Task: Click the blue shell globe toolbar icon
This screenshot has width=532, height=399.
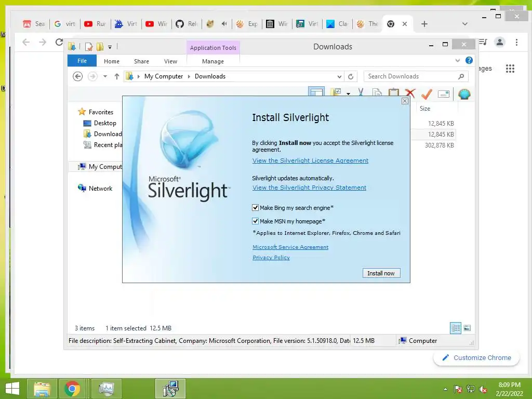Action: coord(464,94)
